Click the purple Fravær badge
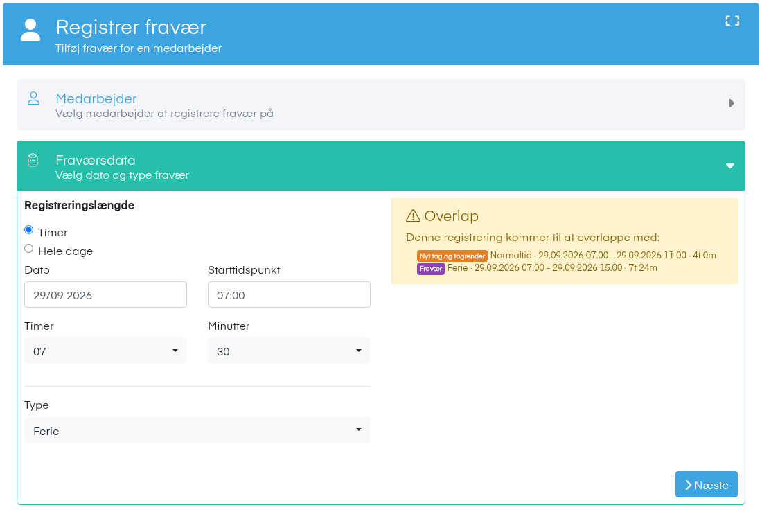762x532 pixels. point(431,269)
